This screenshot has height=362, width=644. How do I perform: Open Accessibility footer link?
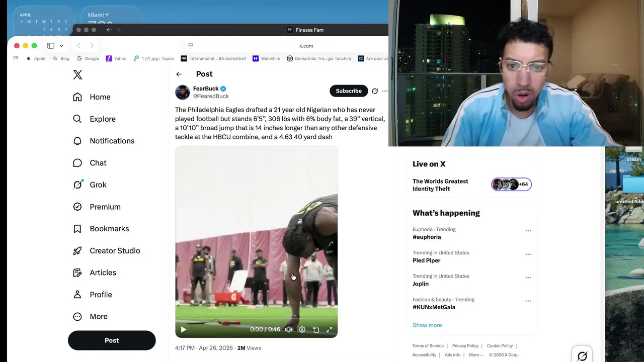pos(424,355)
